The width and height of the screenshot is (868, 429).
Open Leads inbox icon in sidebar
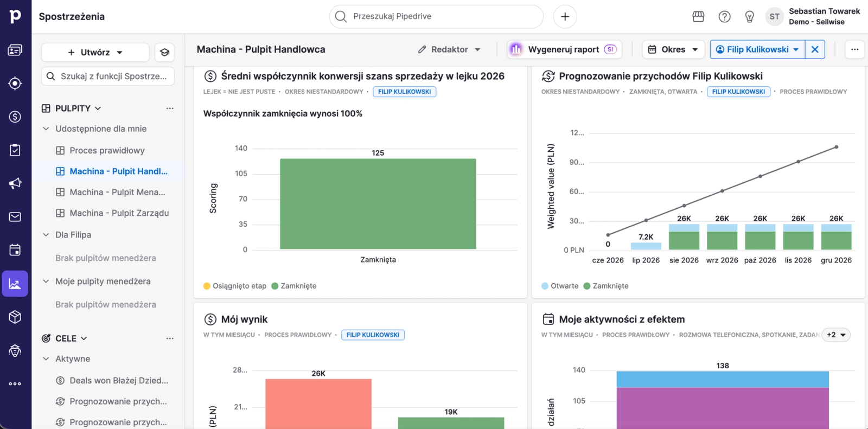15,50
